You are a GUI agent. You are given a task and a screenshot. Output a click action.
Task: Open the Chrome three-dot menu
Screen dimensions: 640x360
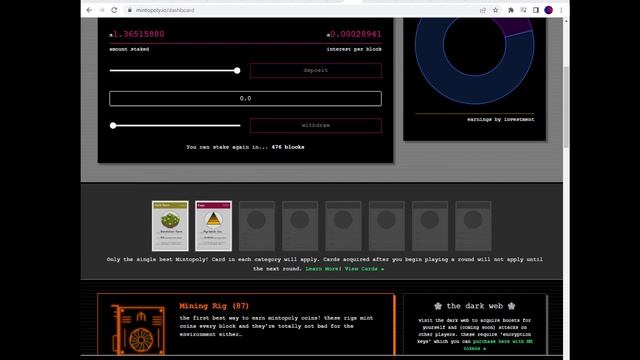click(561, 10)
